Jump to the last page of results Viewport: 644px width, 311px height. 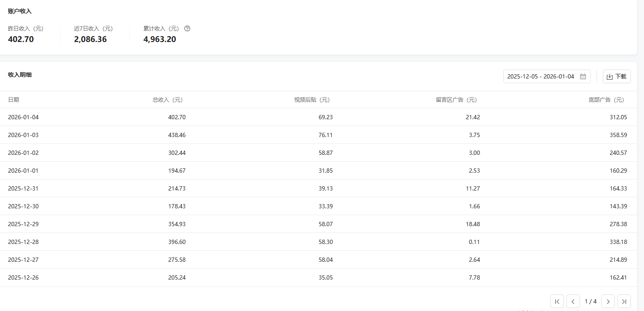624,301
